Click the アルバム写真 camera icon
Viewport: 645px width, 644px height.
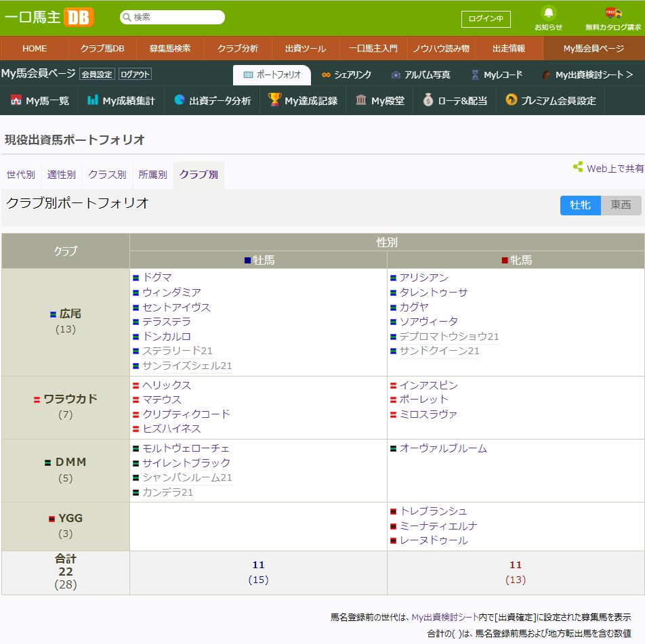[x=396, y=75]
